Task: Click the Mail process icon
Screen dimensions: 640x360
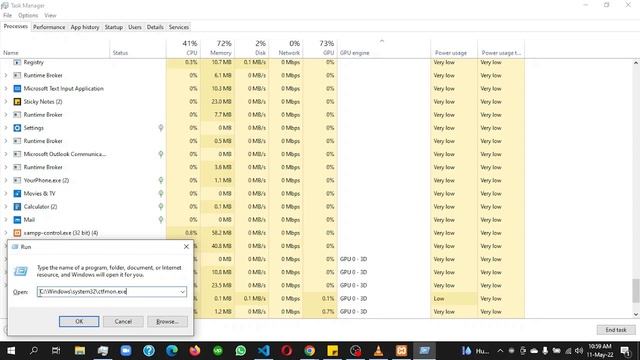Action: pos(17,220)
